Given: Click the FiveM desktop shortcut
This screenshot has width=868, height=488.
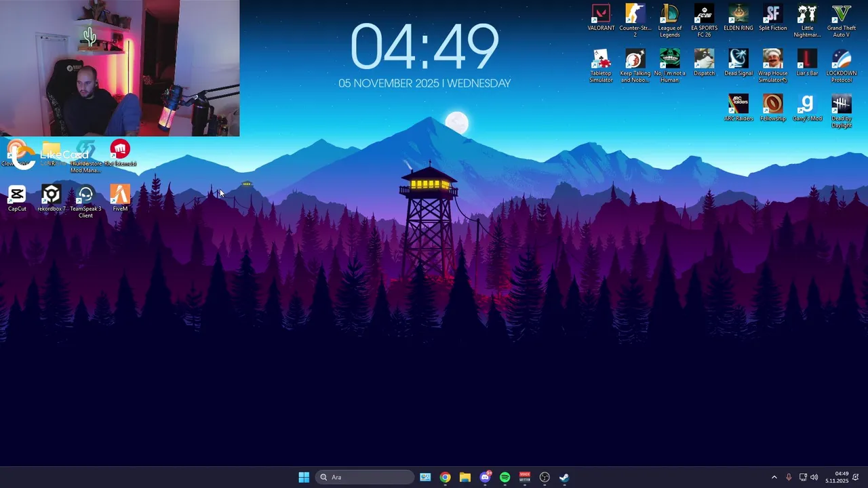Looking at the screenshot, I should coord(120,199).
